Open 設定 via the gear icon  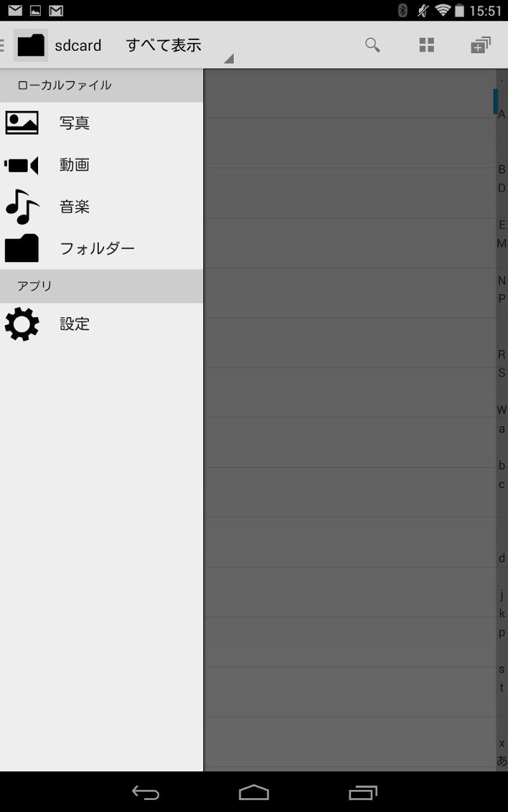pyautogui.click(x=22, y=324)
